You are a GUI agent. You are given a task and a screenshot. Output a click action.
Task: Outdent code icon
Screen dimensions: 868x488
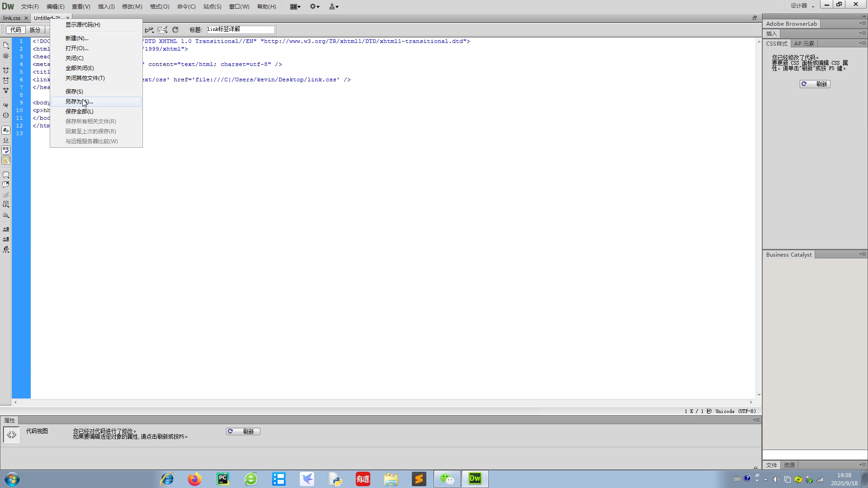point(6,239)
